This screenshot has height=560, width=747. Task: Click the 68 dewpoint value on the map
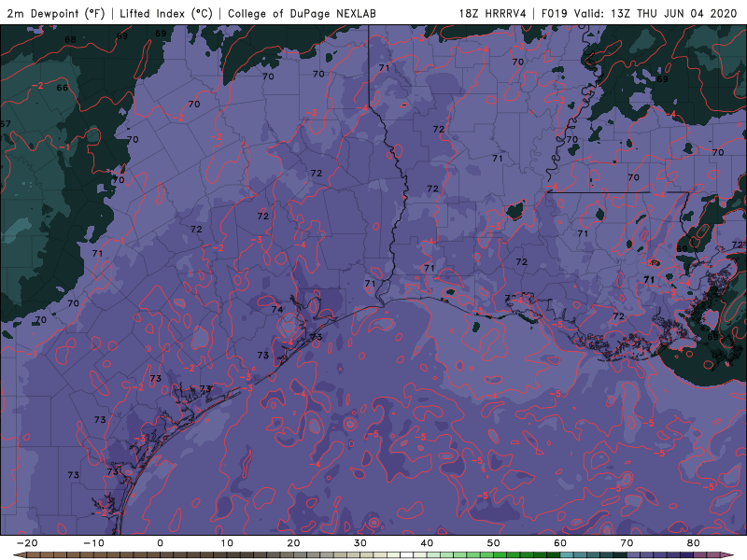70,39
